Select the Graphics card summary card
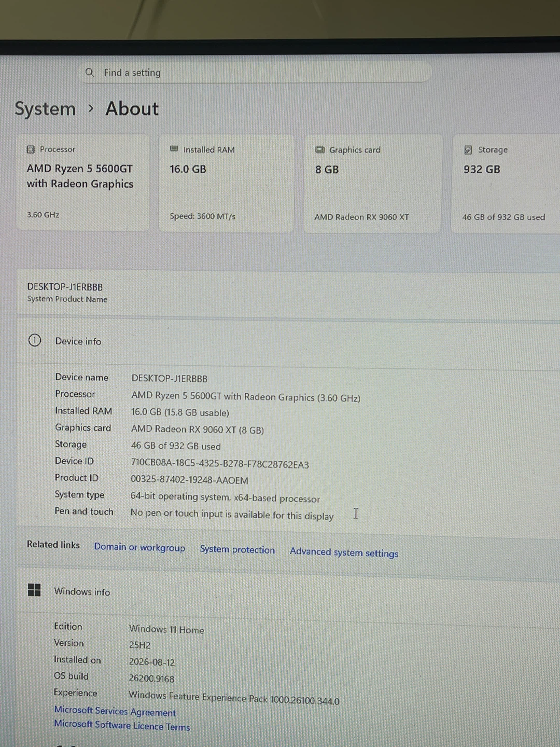 point(373,184)
